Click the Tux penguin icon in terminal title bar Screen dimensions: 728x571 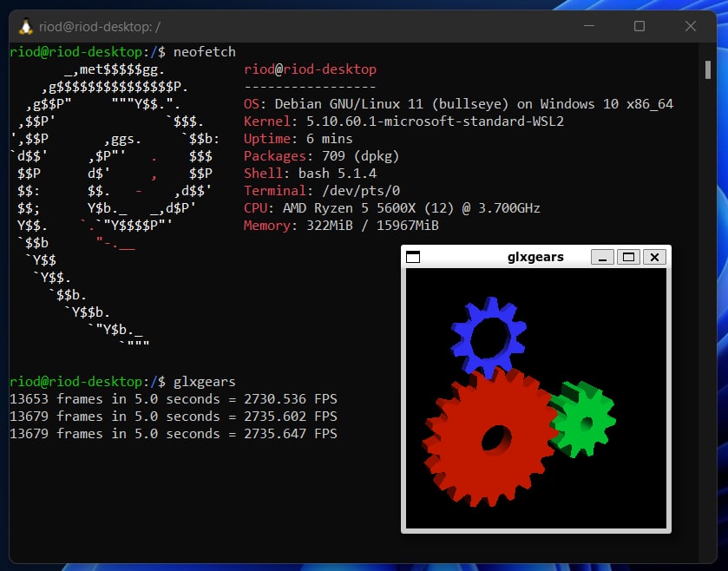click(26, 26)
